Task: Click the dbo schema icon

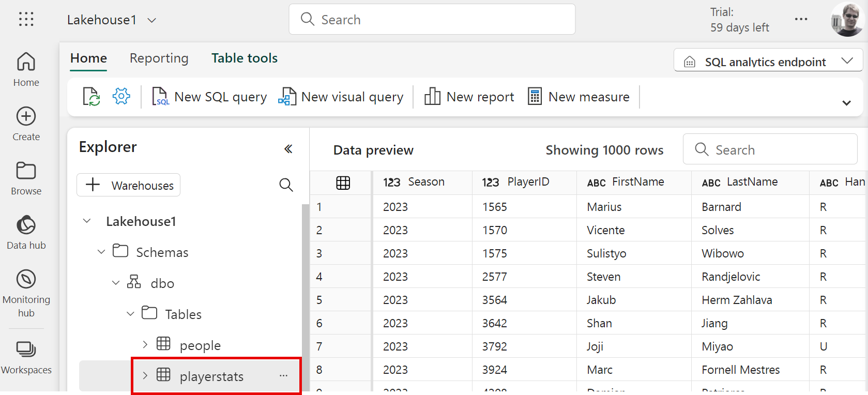Action: tap(134, 282)
